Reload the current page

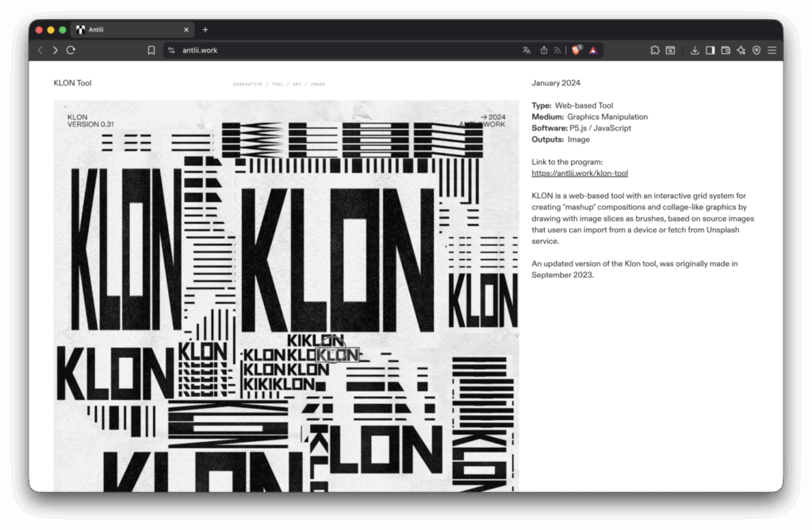point(71,50)
